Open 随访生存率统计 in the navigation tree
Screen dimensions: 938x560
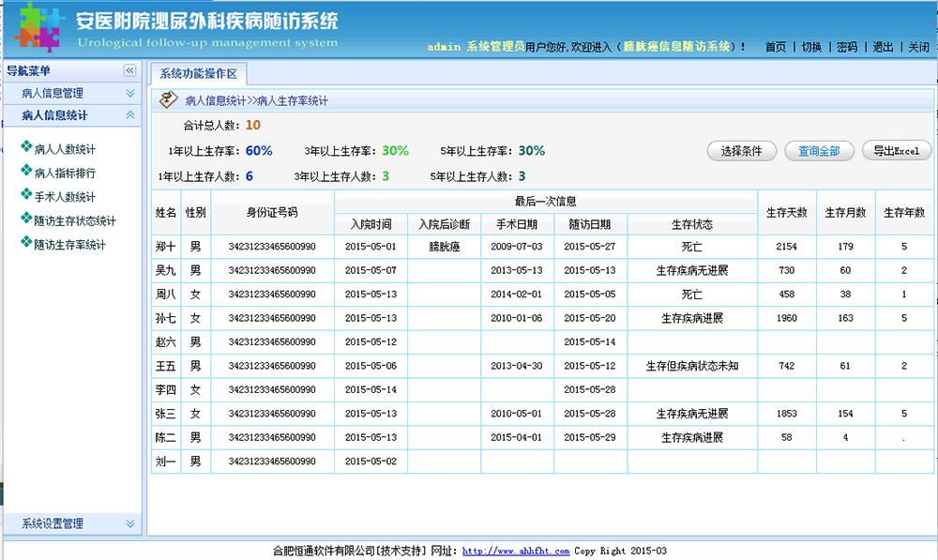[69, 245]
